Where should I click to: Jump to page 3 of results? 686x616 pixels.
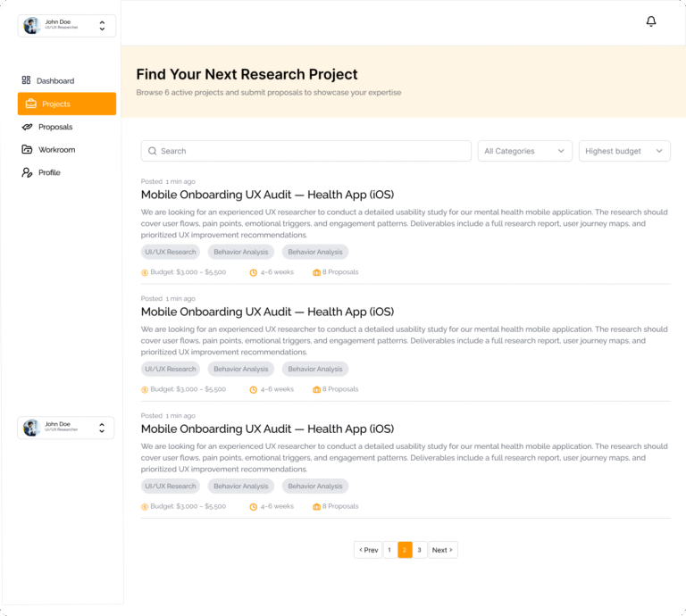(x=419, y=550)
